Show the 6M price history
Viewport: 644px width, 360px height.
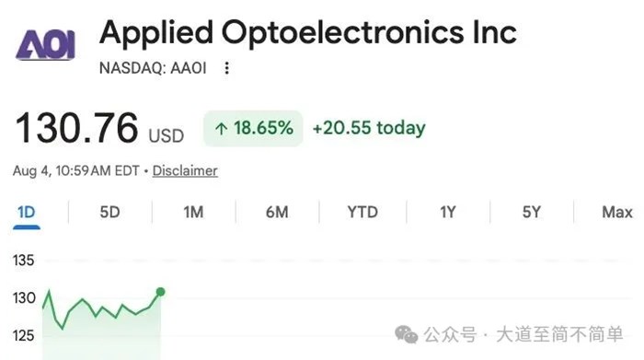tap(277, 213)
